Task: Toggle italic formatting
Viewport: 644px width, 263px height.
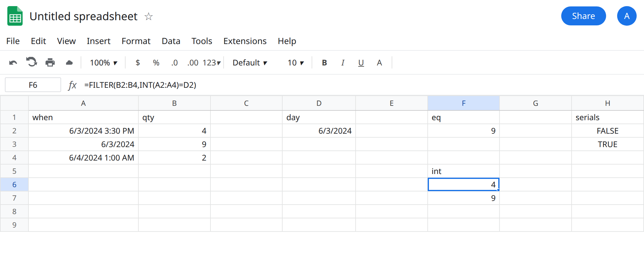Action: point(343,63)
